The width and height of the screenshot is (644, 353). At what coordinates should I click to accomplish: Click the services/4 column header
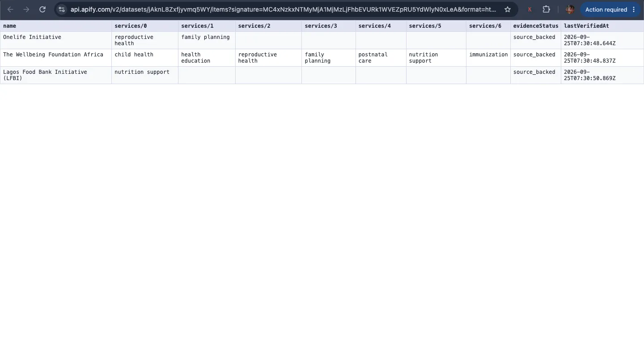[x=381, y=26]
